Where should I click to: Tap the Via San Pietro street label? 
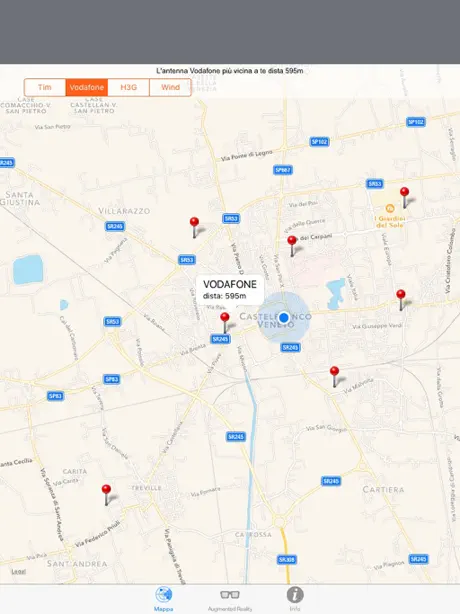tap(52, 127)
